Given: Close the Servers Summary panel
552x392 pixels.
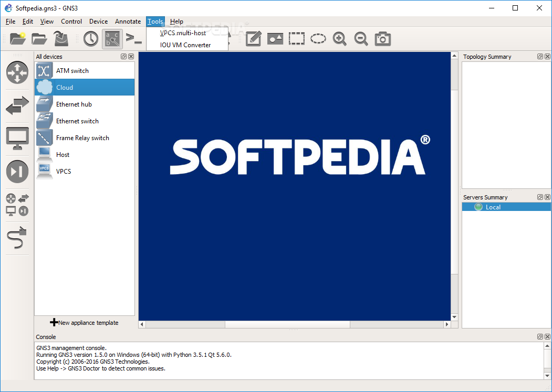Looking at the screenshot, I should pyautogui.click(x=547, y=197).
